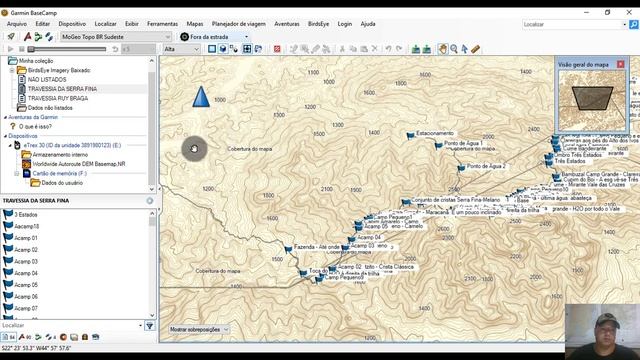Click the green new route icon

(x=38, y=37)
